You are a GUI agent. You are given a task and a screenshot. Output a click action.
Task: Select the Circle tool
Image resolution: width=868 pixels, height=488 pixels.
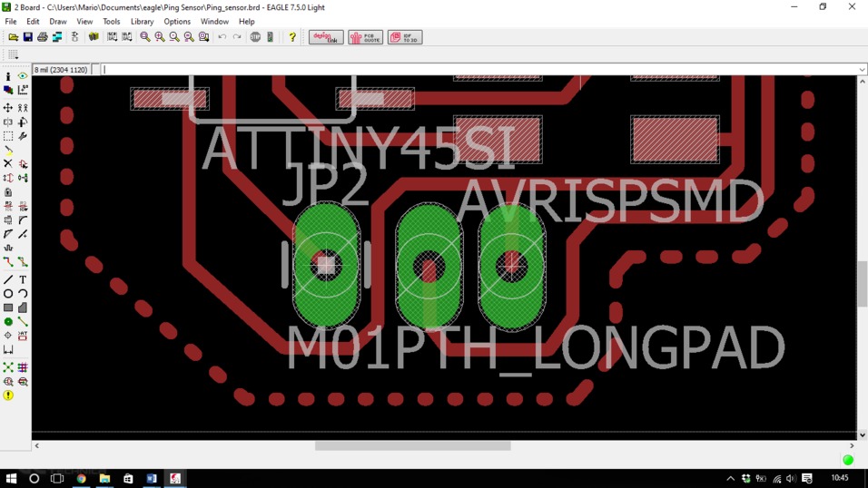8,294
